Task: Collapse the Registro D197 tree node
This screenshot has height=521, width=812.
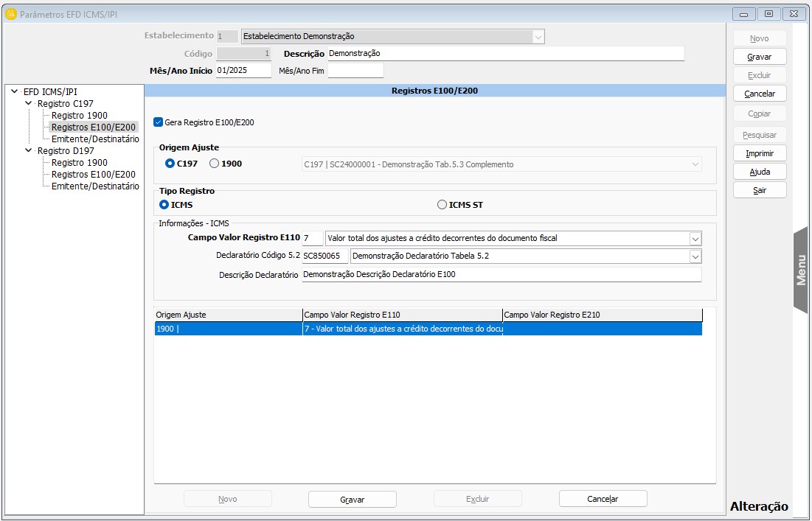Action: point(29,150)
